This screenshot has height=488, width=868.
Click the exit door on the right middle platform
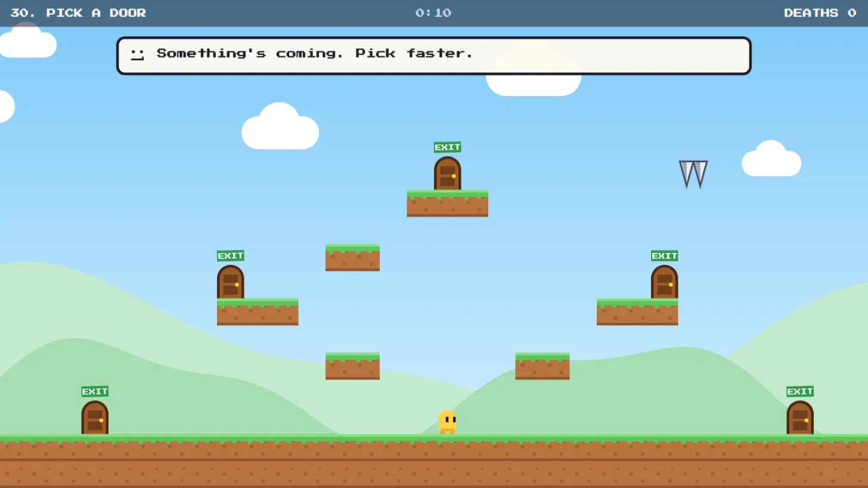tap(664, 282)
